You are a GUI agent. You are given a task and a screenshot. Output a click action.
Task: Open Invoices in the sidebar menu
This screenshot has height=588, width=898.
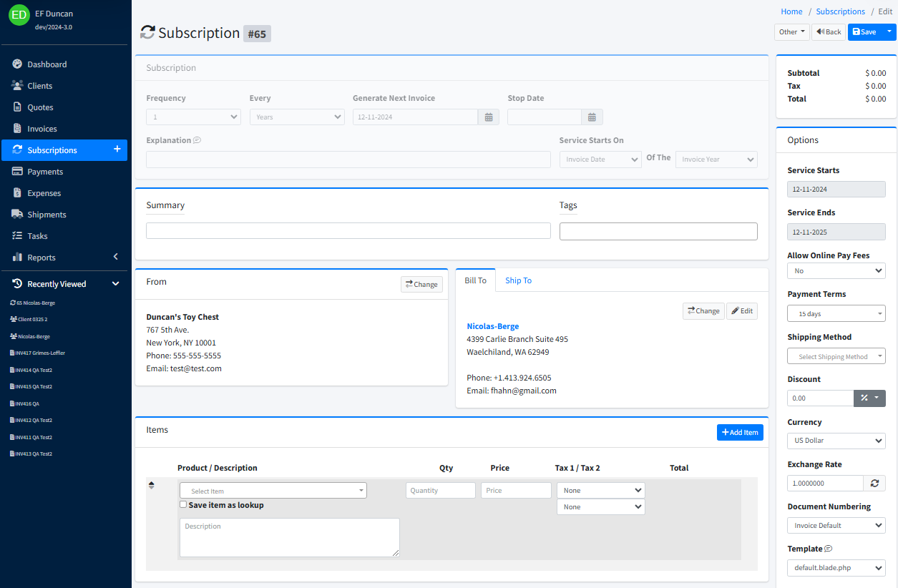42,129
